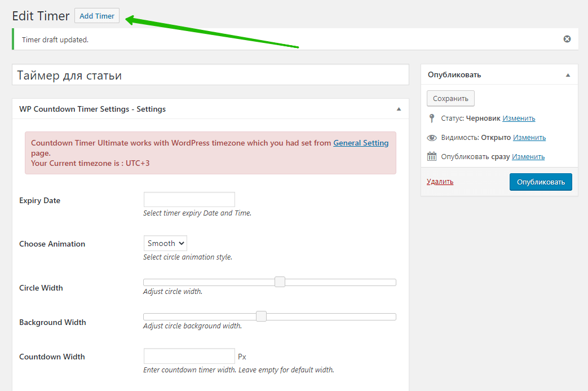Click the 'Select circle animation style.' hint
The height and width of the screenshot is (391, 588).
click(188, 257)
